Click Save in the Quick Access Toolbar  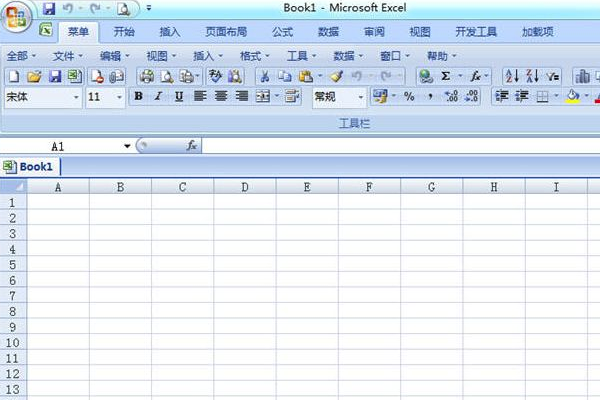click(x=49, y=8)
